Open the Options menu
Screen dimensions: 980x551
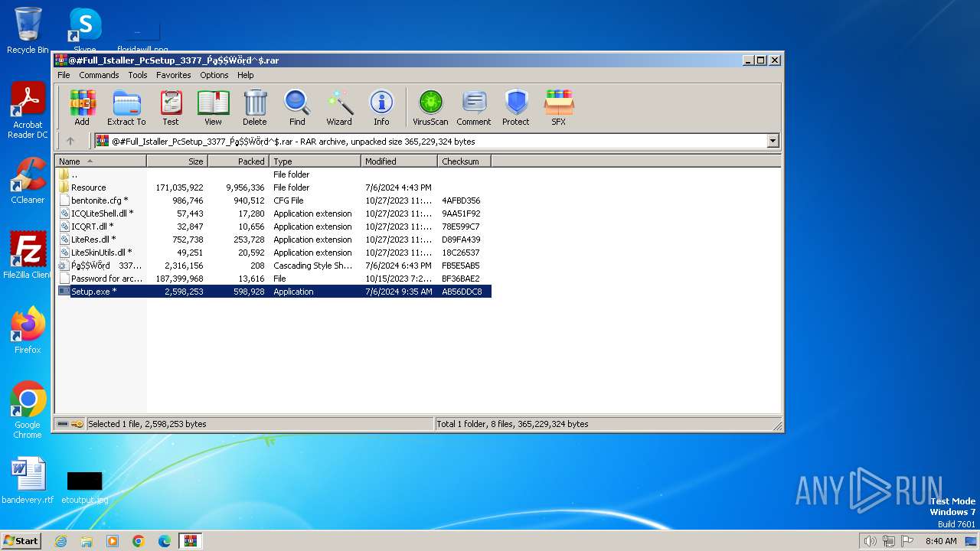click(214, 75)
